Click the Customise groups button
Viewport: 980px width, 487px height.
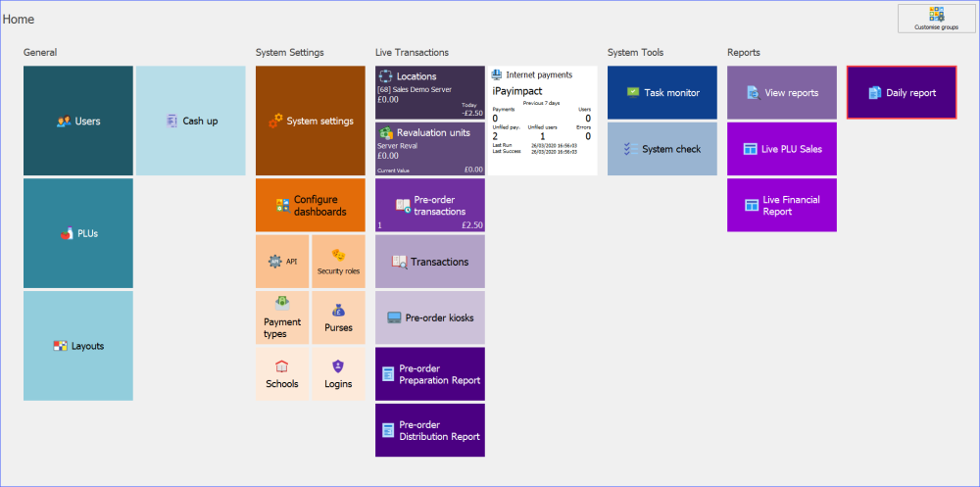point(937,19)
